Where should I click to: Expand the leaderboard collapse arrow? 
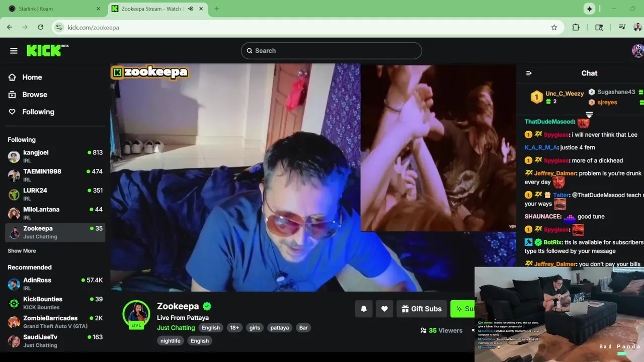589,115
